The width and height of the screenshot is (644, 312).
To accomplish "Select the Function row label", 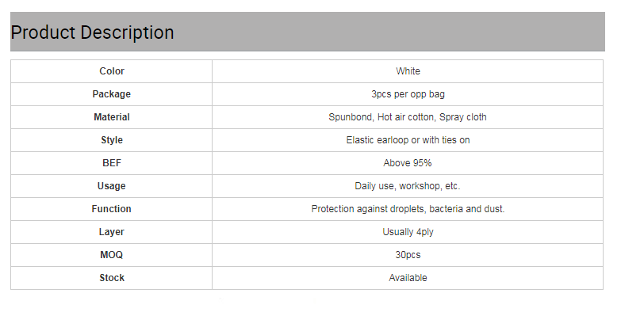I will click(111, 209).
